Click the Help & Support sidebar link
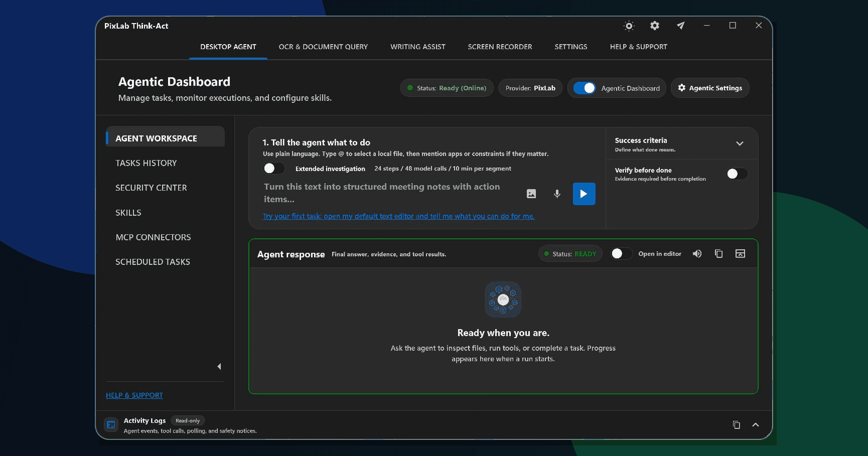 point(134,395)
